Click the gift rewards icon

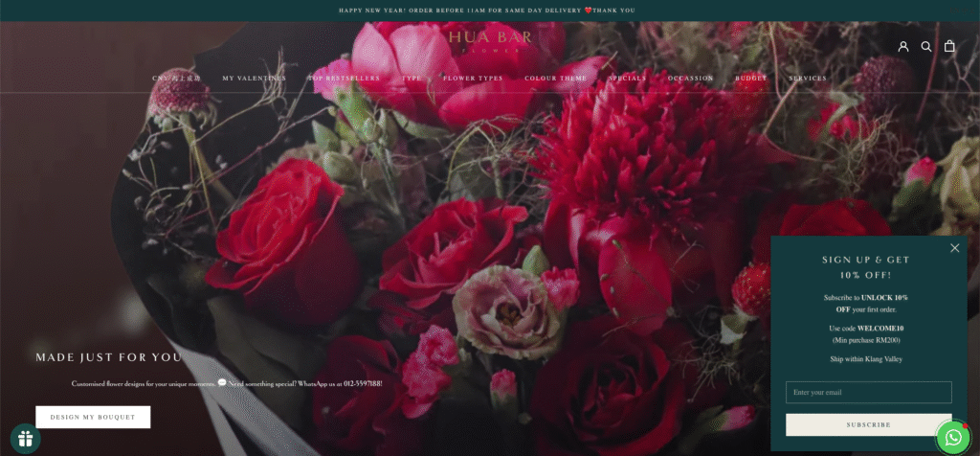pos(25,439)
